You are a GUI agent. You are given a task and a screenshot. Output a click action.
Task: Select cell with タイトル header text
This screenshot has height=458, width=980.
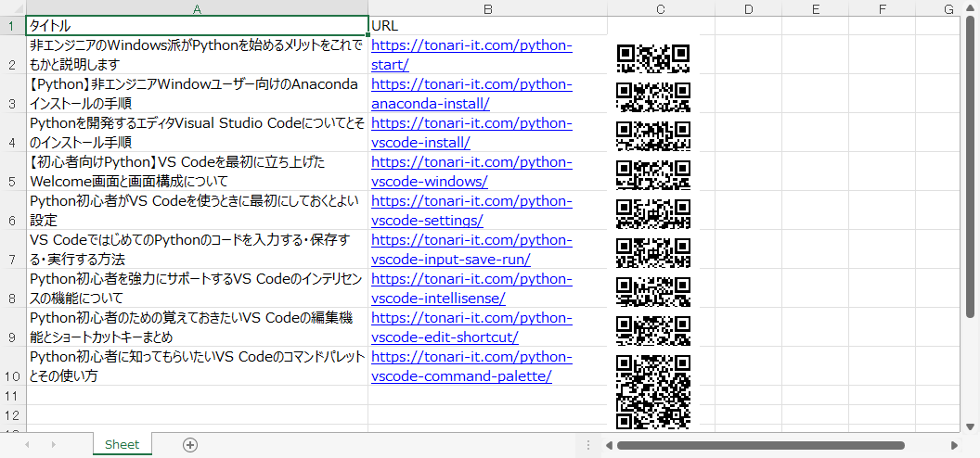197,26
